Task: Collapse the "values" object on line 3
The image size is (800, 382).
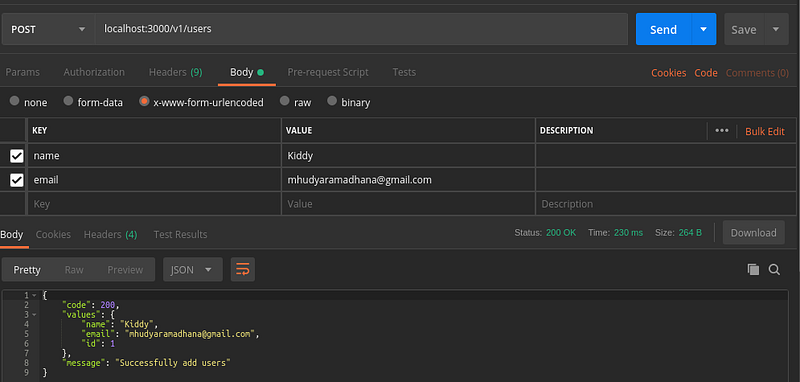Action: [x=34, y=315]
